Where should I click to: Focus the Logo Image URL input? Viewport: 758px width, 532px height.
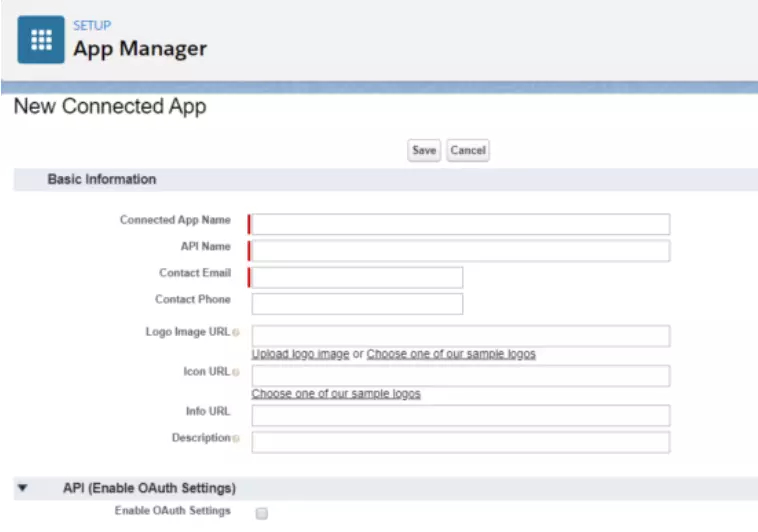click(460, 336)
